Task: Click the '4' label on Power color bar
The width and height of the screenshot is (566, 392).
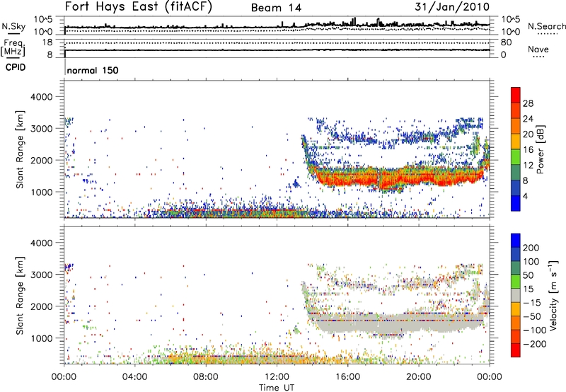Action: pos(526,196)
